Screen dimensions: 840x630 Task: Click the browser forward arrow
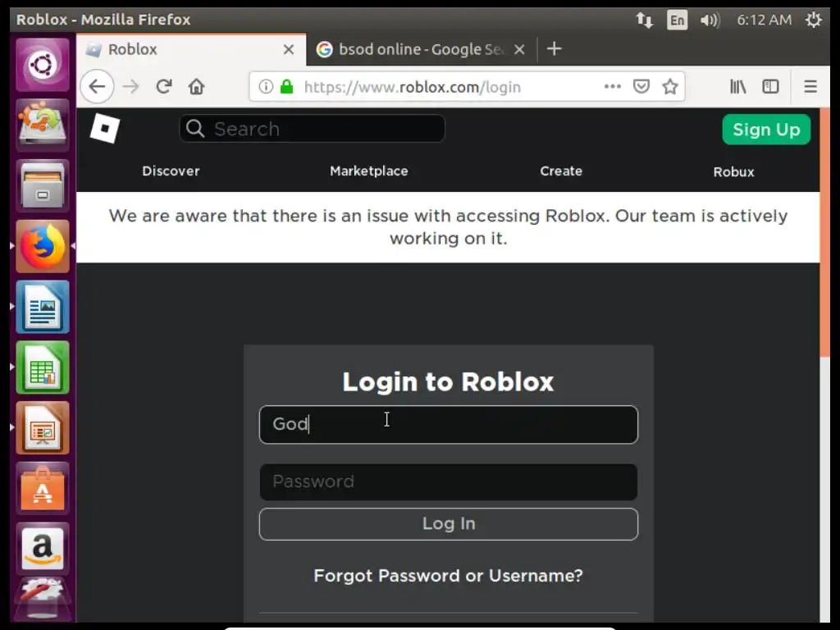[130, 86]
